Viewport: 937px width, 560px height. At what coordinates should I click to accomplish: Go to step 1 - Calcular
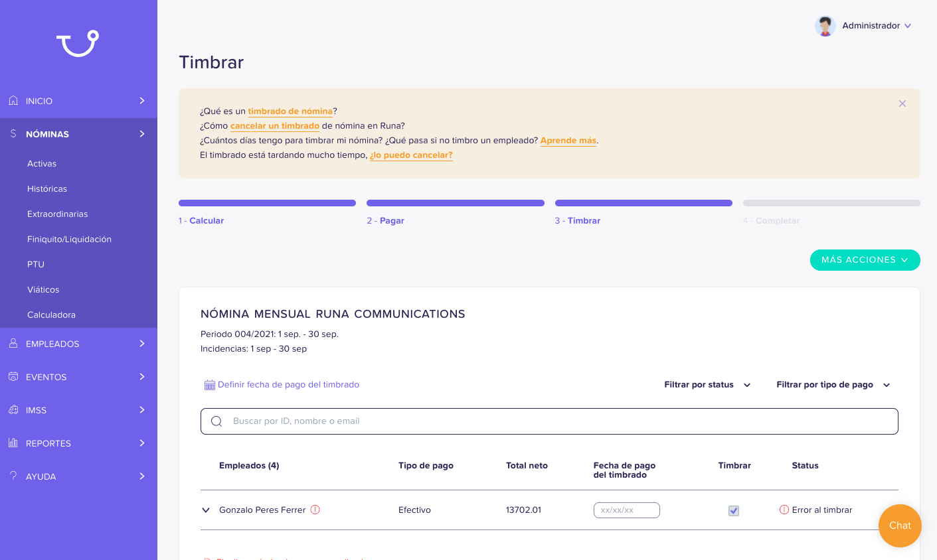coord(201,220)
